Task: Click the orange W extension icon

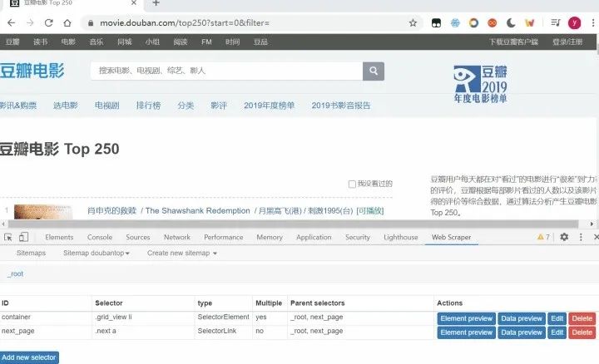Action: (529, 23)
